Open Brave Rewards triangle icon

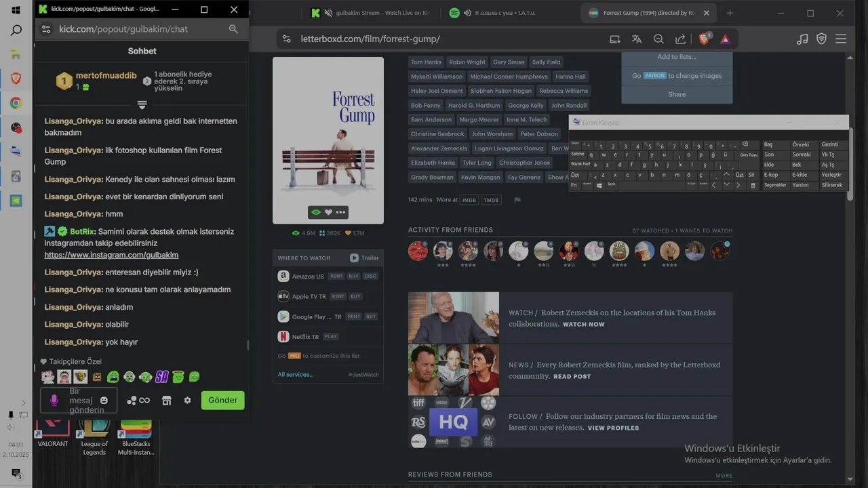tap(725, 39)
